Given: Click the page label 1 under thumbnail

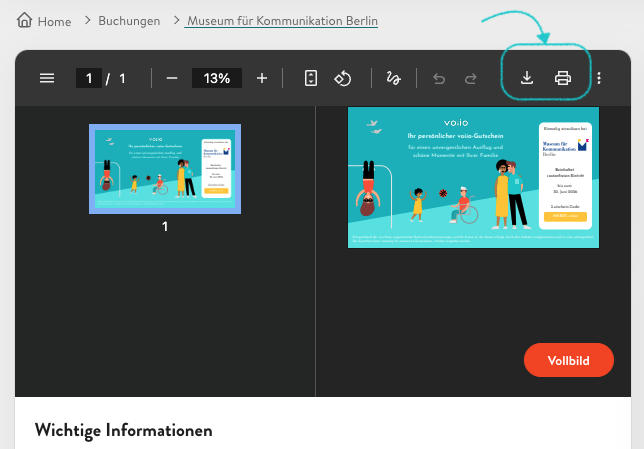Looking at the screenshot, I should coord(165,226).
